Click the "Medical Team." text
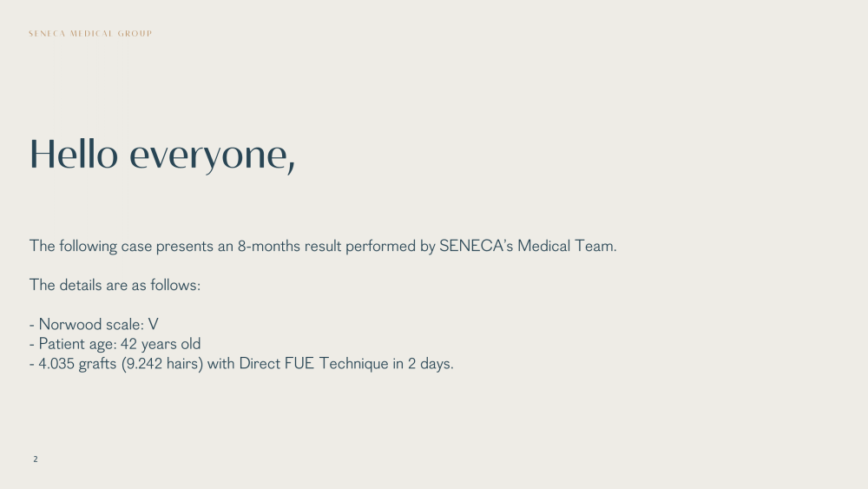Image resolution: width=868 pixels, height=489 pixels. (567, 246)
